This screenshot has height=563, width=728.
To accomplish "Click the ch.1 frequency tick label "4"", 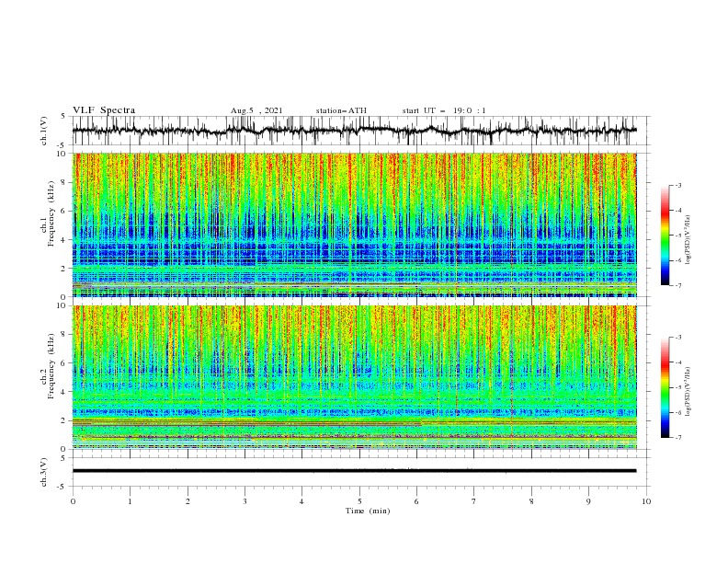I will pyautogui.click(x=63, y=240).
